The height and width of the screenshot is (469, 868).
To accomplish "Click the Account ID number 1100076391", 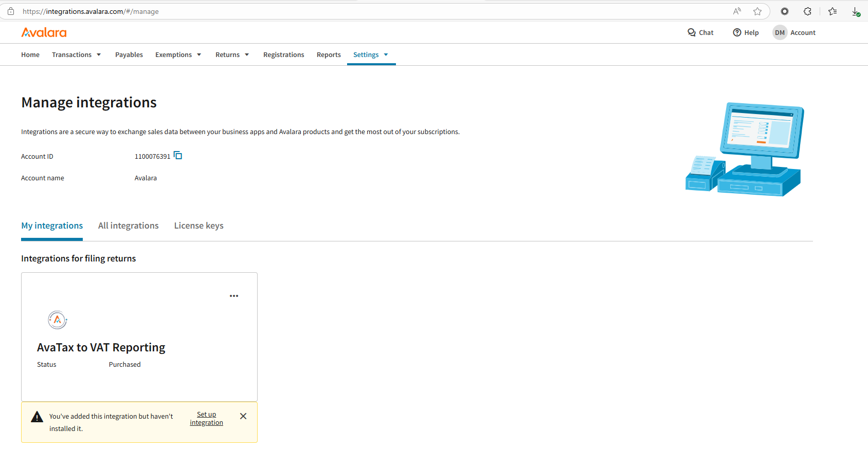I will [x=152, y=156].
